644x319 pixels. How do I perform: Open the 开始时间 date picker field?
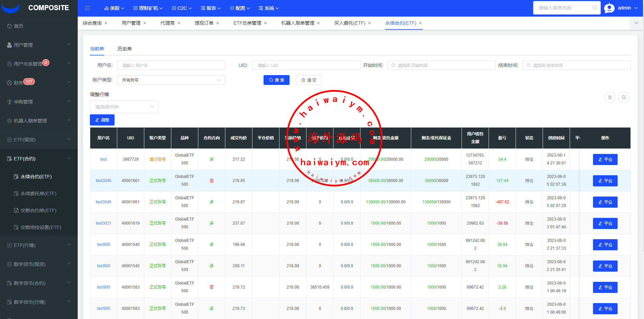tap(441, 65)
